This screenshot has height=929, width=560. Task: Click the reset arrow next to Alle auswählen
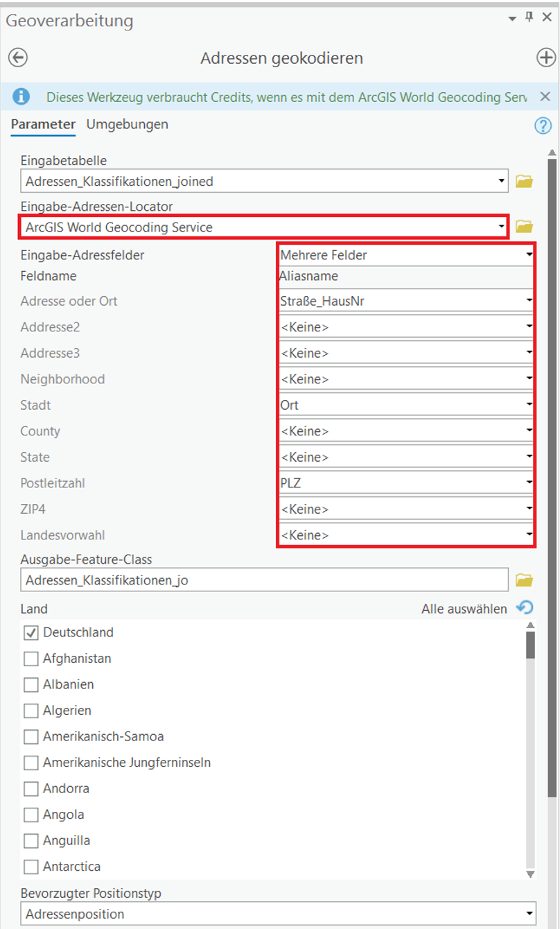(525, 608)
